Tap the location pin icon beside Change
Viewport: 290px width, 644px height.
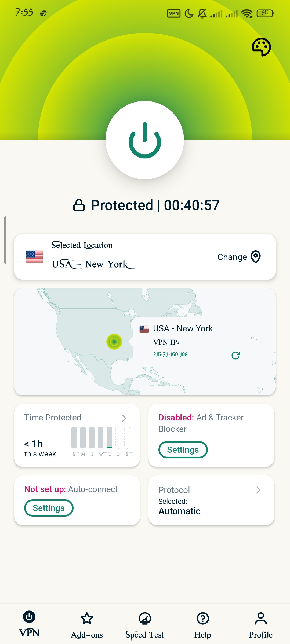256,257
